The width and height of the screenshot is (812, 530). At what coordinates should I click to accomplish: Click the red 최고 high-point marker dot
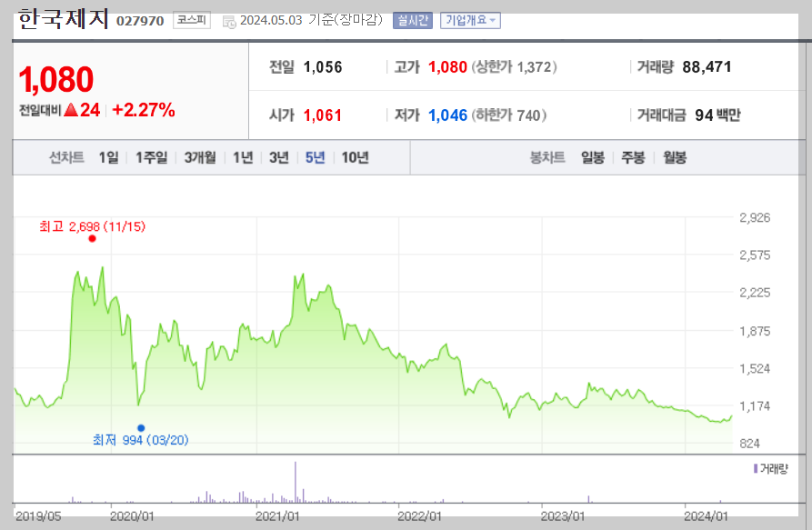[x=92, y=239]
